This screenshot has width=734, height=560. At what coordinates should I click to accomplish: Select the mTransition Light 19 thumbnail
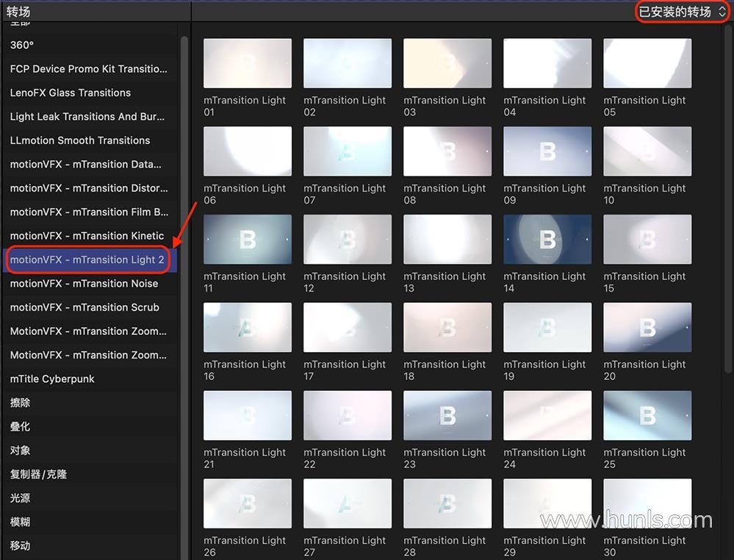pyautogui.click(x=547, y=327)
